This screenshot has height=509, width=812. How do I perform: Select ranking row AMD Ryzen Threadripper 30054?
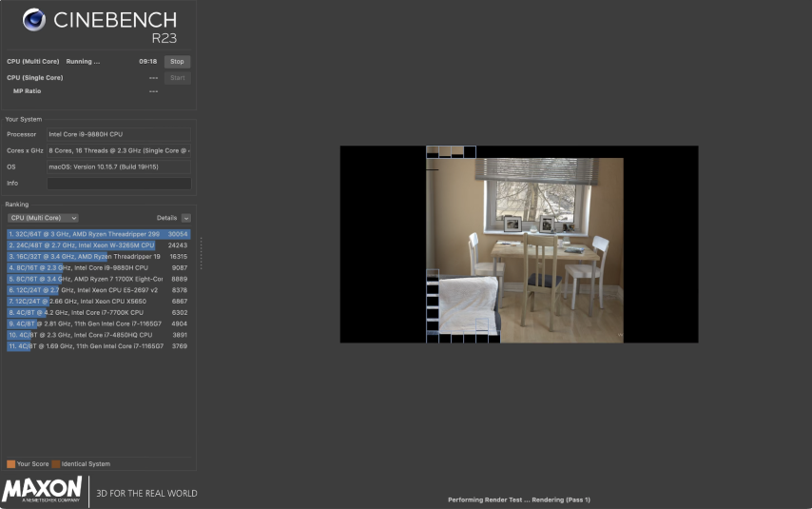pyautogui.click(x=98, y=234)
